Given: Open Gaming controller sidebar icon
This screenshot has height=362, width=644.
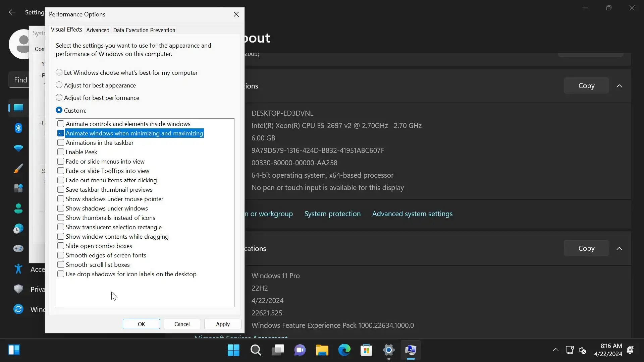Looking at the screenshot, I should click(18, 248).
